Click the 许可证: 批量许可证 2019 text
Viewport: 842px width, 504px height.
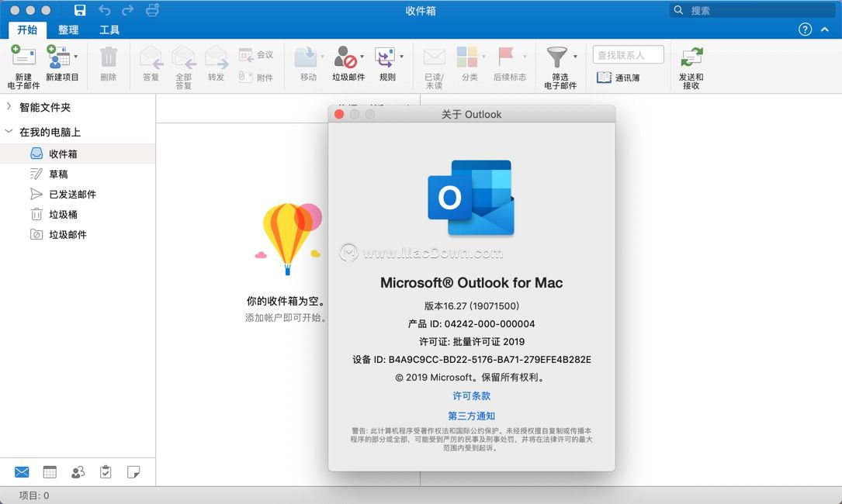click(x=472, y=341)
